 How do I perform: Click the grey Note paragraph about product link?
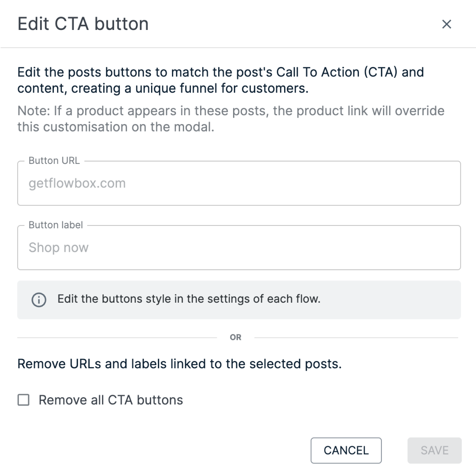tap(231, 119)
